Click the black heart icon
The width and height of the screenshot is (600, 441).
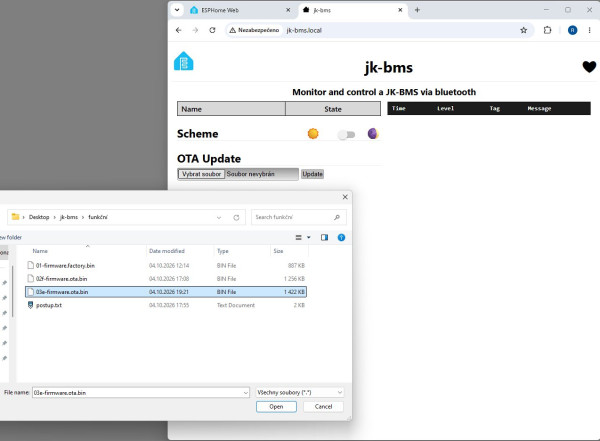click(589, 67)
